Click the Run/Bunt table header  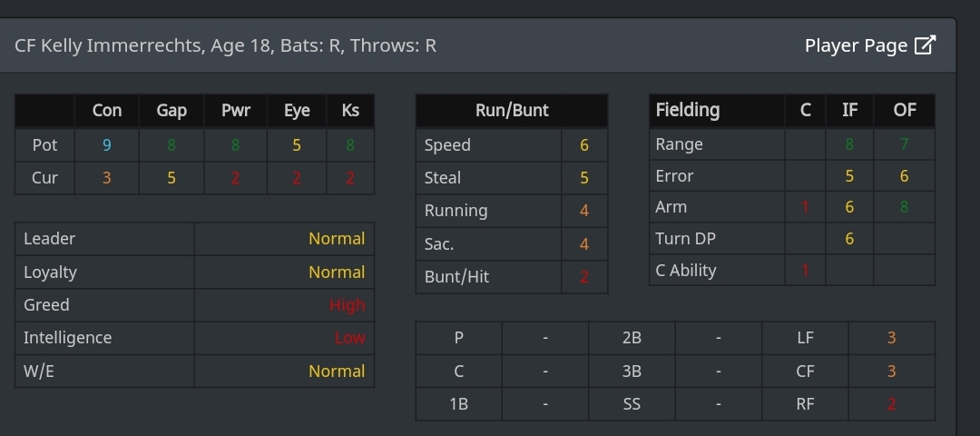point(512,111)
